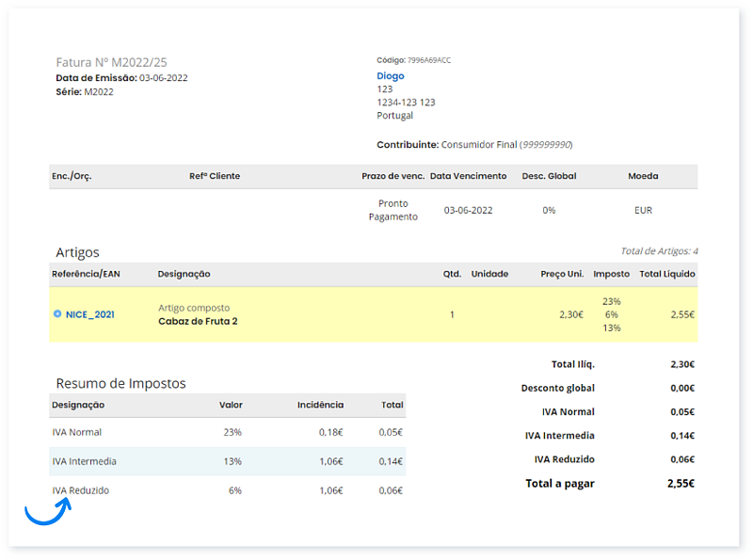The height and width of the screenshot is (560, 753).
Task: Click the Qtd. column header
Action: tap(452, 274)
